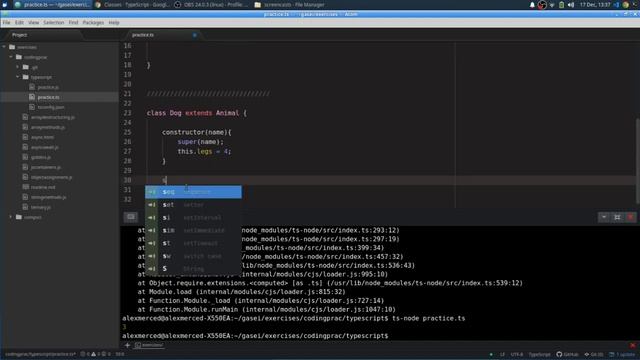Open the notification bell in system tray
This screenshot has height=360, width=640.
(532, 5)
